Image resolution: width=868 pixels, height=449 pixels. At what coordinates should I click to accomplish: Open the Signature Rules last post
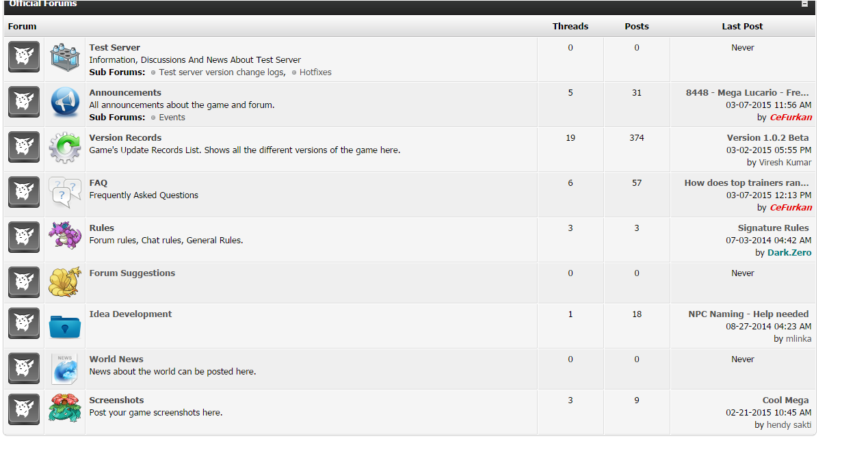click(x=773, y=228)
